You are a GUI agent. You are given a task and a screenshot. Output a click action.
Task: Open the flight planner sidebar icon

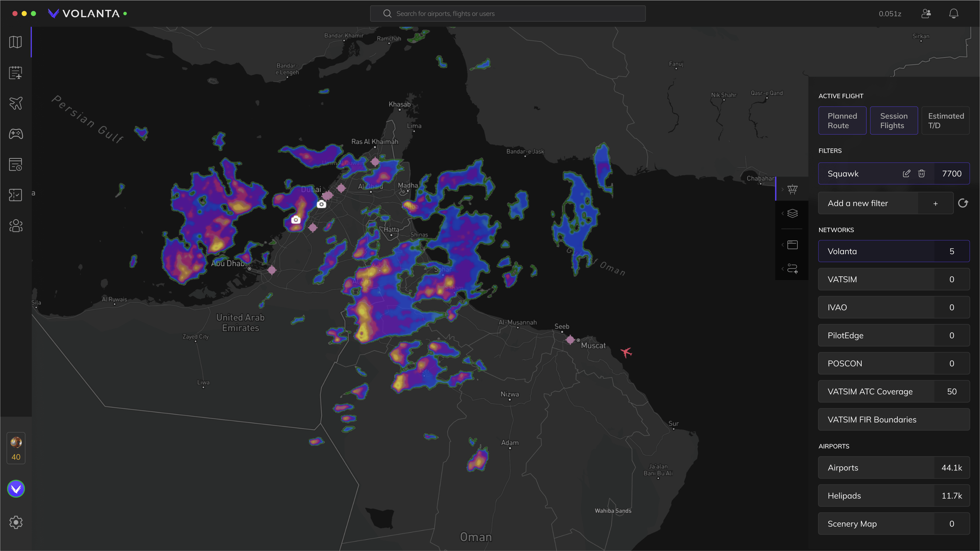pyautogui.click(x=16, y=73)
